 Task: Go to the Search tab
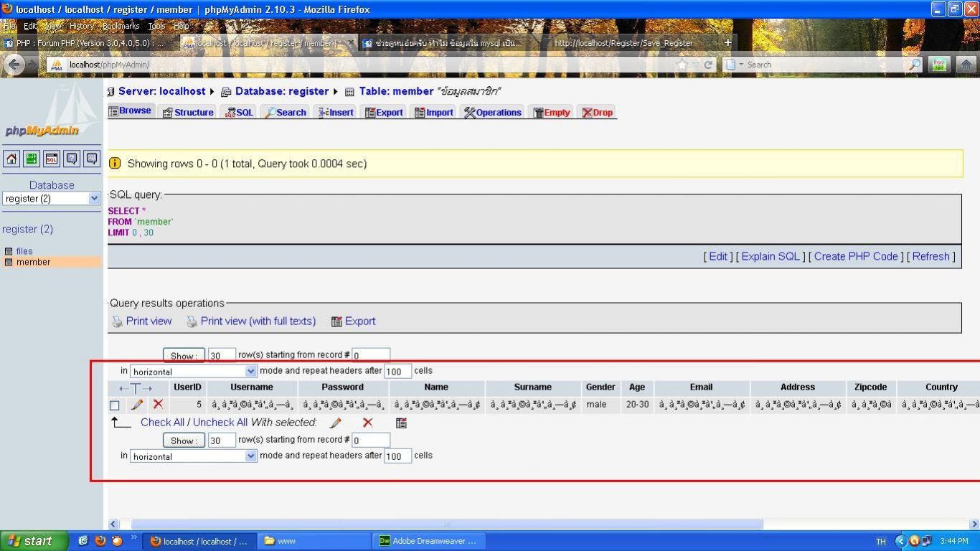286,113
